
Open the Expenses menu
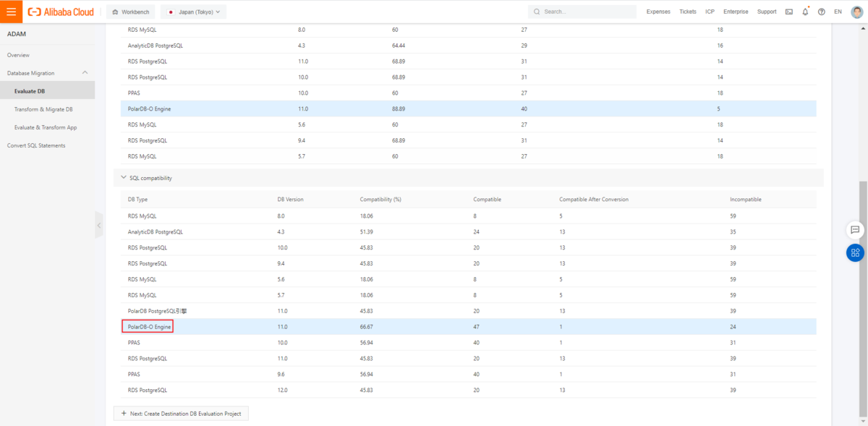coord(658,12)
